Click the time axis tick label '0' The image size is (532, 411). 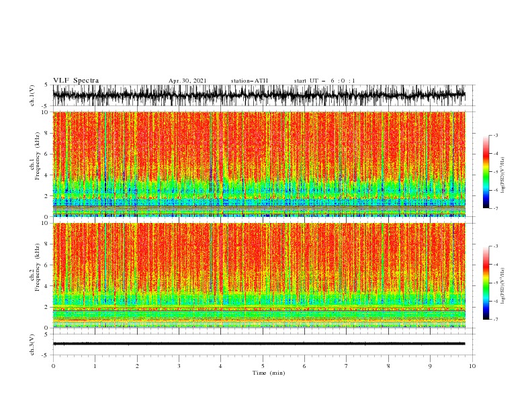[x=53, y=366]
